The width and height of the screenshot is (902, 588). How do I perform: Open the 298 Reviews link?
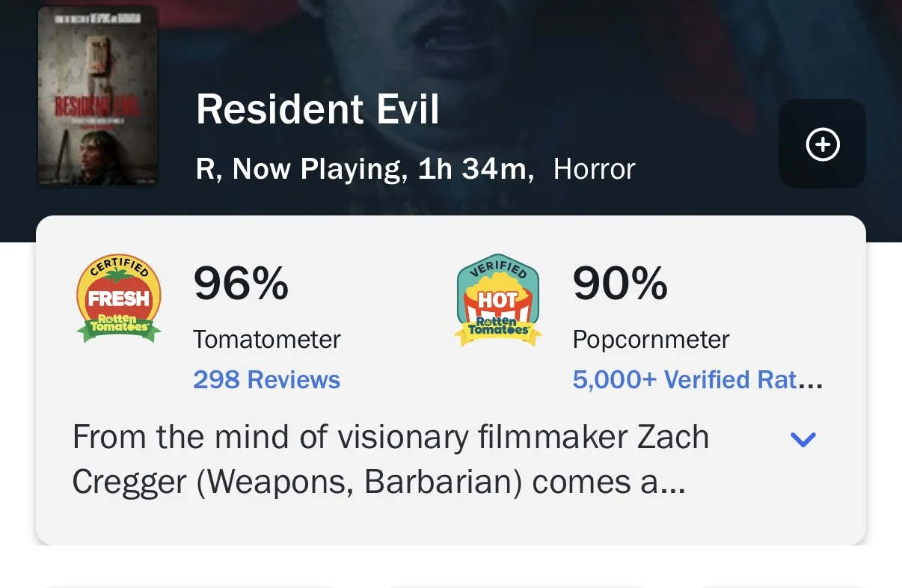click(x=267, y=379)
